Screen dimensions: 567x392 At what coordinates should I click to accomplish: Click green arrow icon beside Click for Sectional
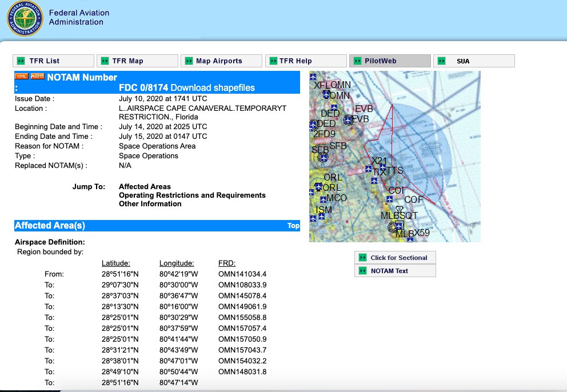(x=362, y=258)
